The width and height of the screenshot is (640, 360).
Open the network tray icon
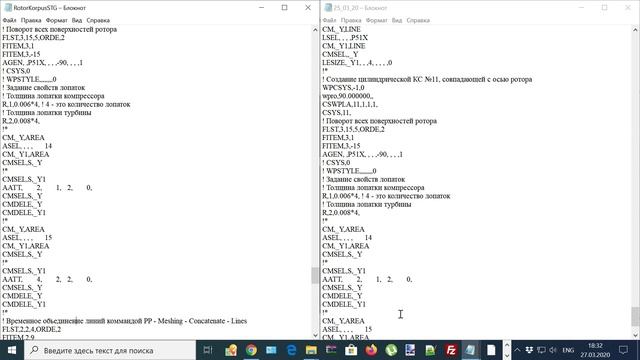541,350
